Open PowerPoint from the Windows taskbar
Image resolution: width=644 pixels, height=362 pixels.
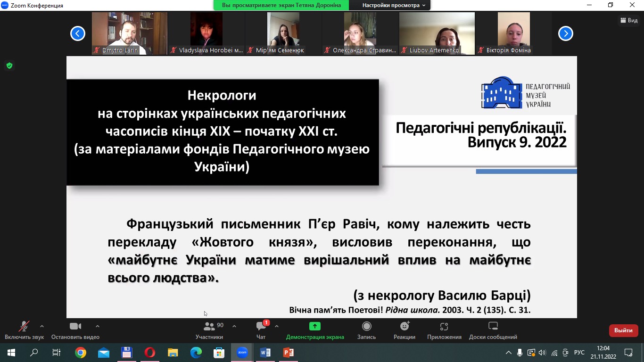[x=288, y=353]
